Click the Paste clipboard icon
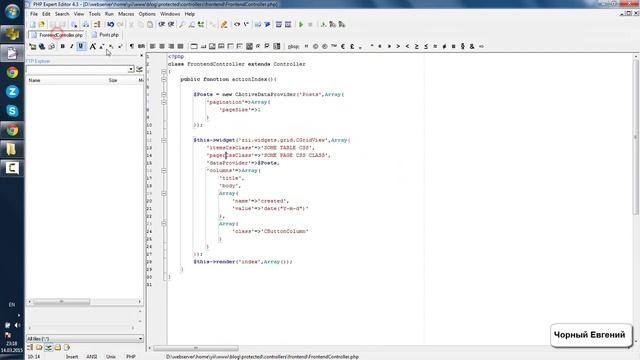 click(x=150, y=24)
